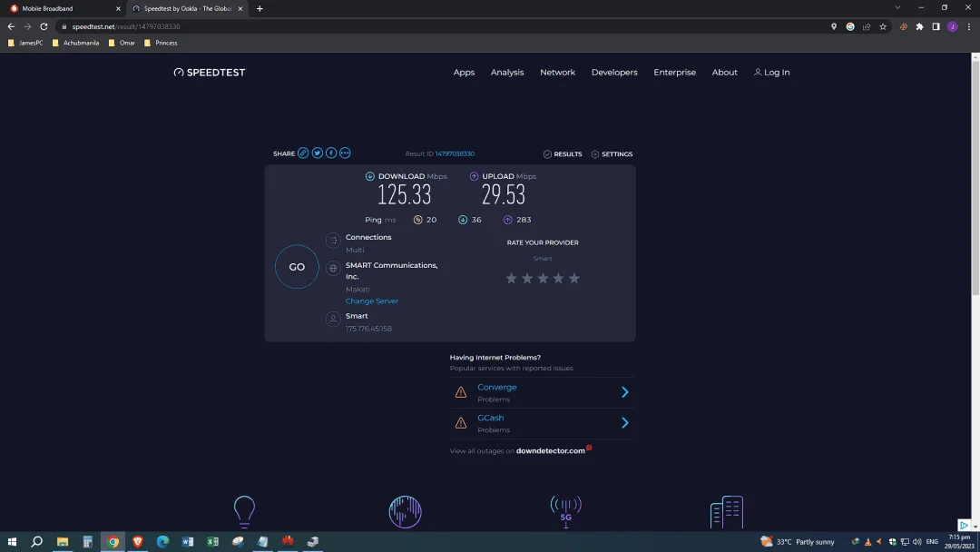Open JamesPC bookmark folder

[x=25, y=43]
